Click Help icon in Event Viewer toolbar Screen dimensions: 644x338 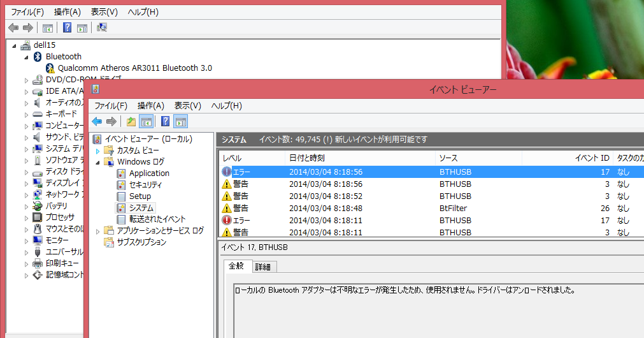pos(165,122)
